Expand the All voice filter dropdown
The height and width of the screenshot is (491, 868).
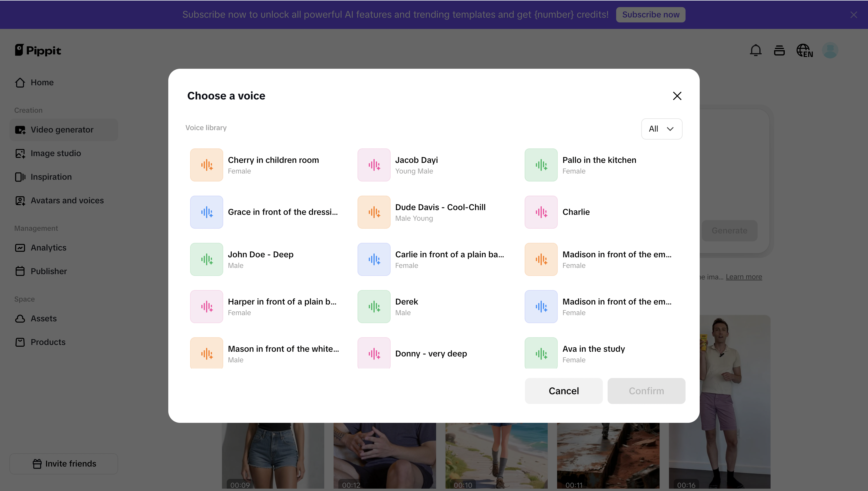(661, 129)
